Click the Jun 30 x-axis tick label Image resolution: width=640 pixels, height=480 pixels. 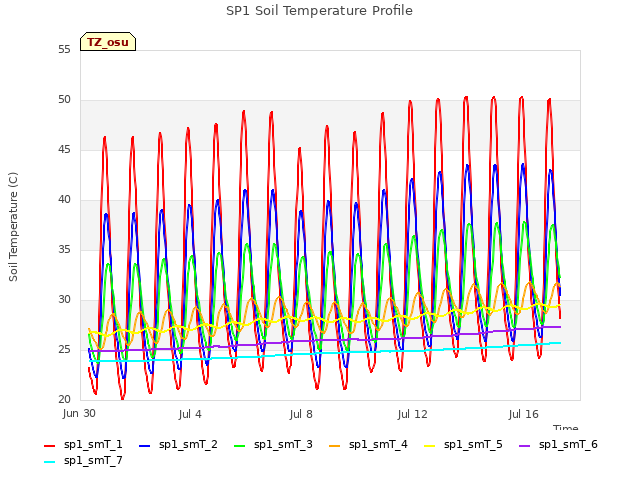[79, 413]
